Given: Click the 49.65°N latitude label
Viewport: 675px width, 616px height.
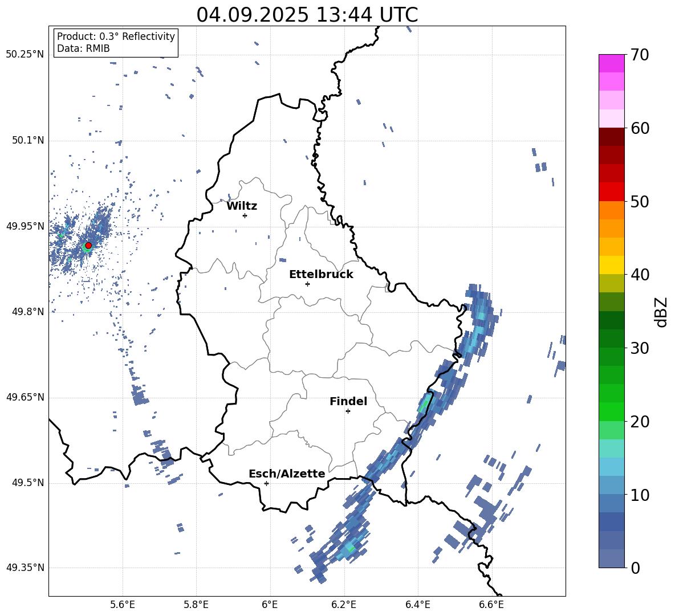Looking at the screenshot, I should click(25, 397).
